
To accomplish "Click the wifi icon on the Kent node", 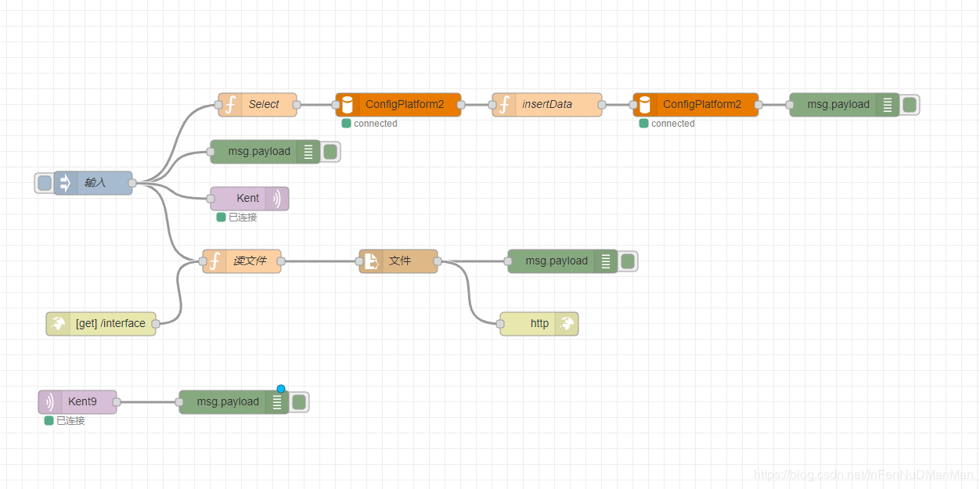I will click(x=277, y=198).
